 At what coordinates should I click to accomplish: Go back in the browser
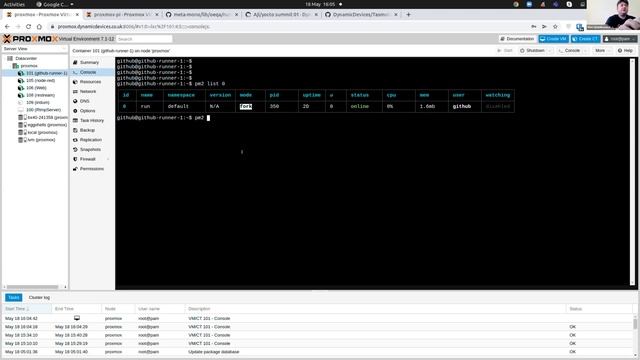point(7,27)
